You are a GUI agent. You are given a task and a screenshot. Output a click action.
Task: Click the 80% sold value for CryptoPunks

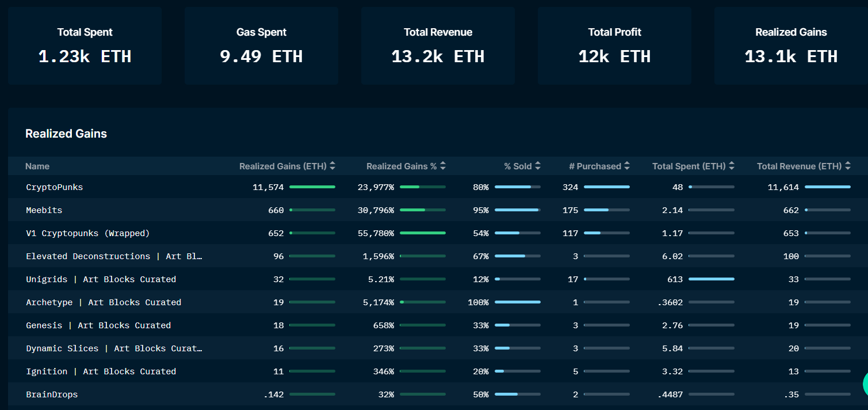pos(481,187)
